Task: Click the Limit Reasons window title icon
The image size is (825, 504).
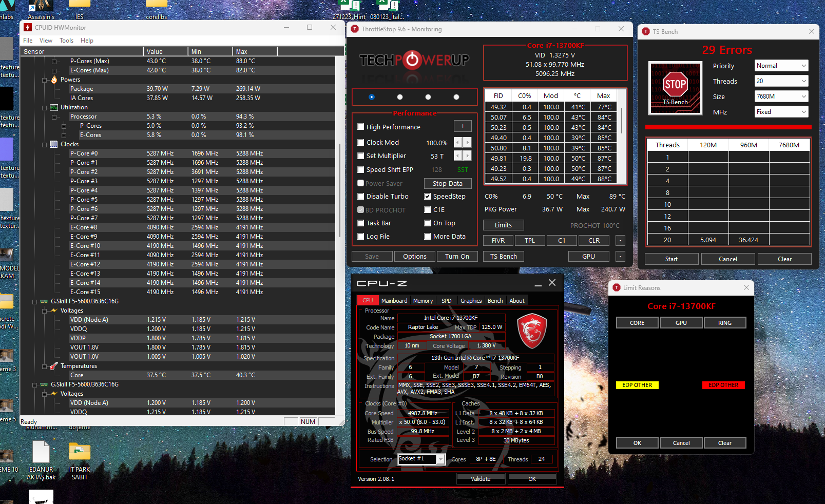Action: pos(617,288)
